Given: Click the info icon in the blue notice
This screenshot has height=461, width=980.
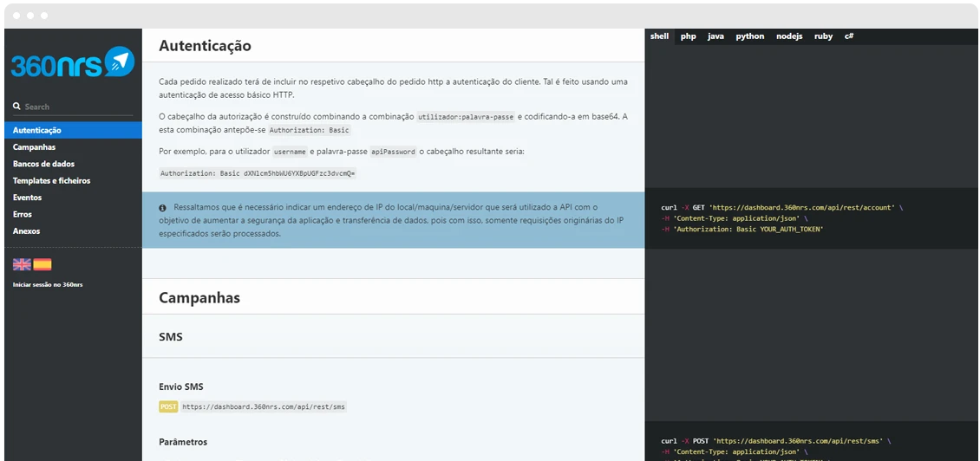Looking at the screenshot, I should [x=162, y=207].
